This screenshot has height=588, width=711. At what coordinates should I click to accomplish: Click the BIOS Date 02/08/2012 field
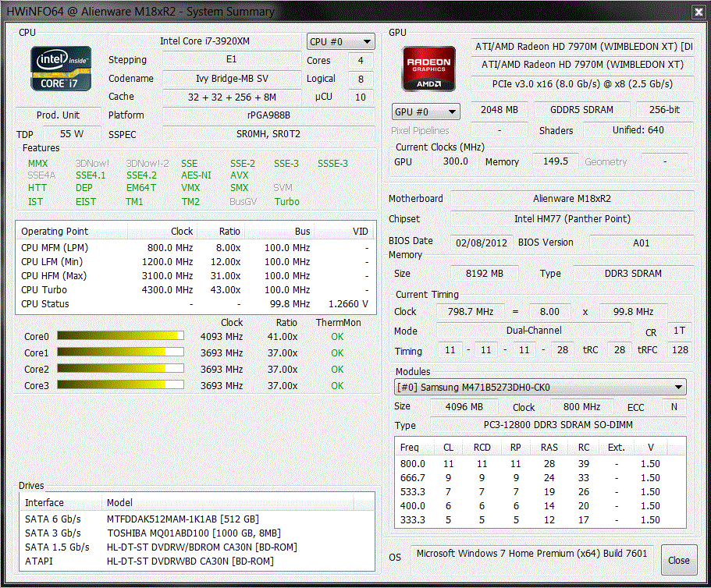pos(482,243)
